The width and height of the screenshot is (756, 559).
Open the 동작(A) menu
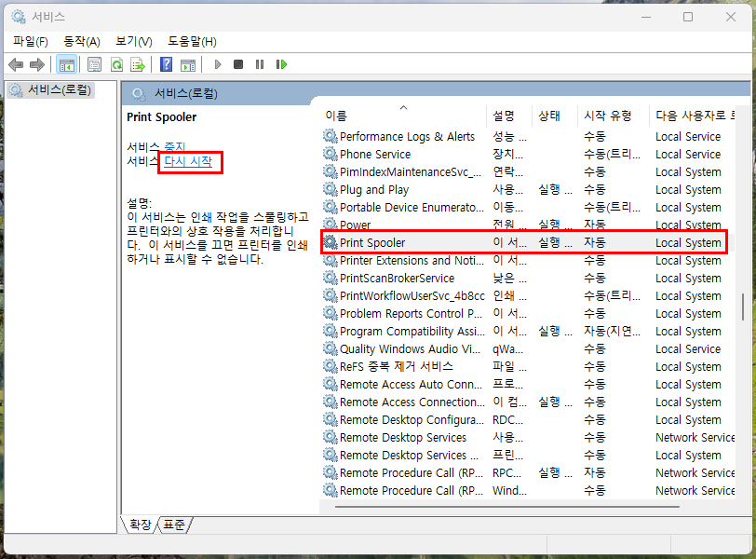(80, 41)
